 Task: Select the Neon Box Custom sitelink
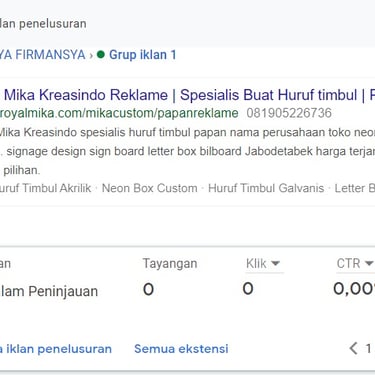150,188
